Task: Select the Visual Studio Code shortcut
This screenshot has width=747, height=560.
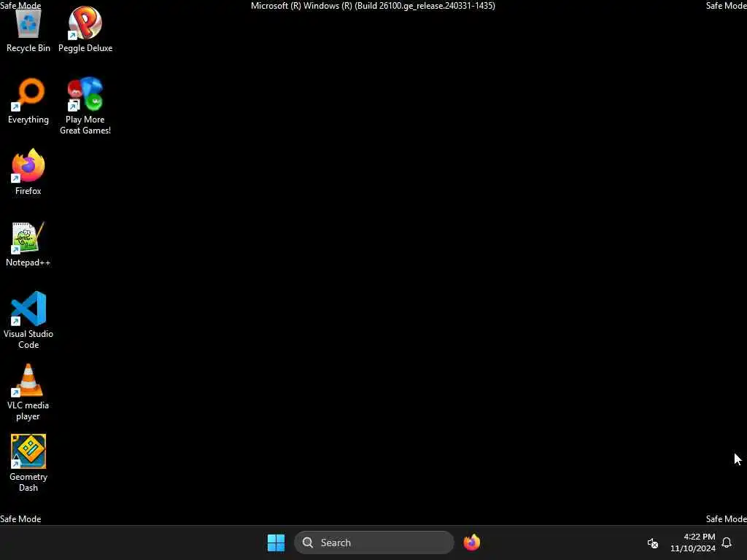Action: [28, 320]
